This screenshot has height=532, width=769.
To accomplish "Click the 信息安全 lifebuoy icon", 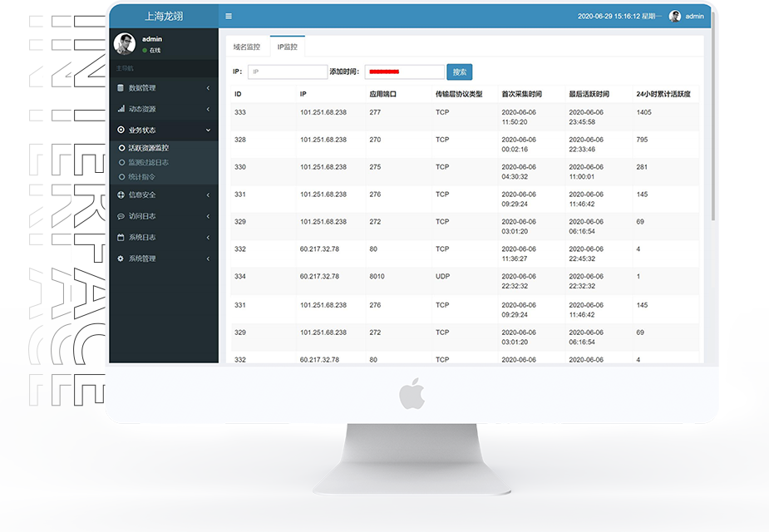I will point(121,195).
